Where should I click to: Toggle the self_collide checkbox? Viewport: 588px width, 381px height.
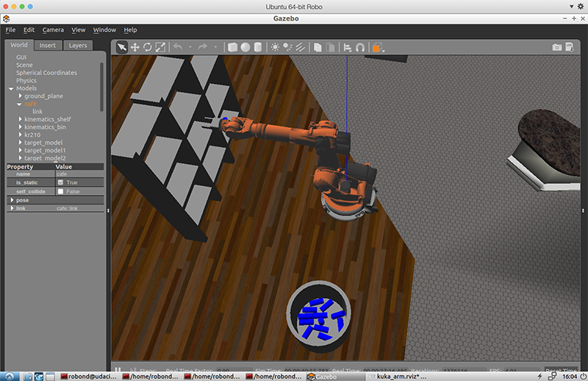point(60,191)
